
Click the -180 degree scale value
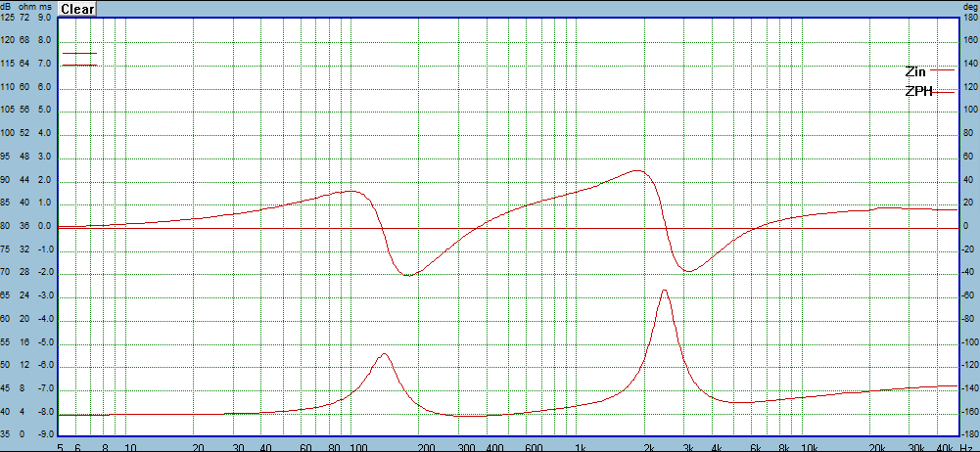(x=969, y=434)
